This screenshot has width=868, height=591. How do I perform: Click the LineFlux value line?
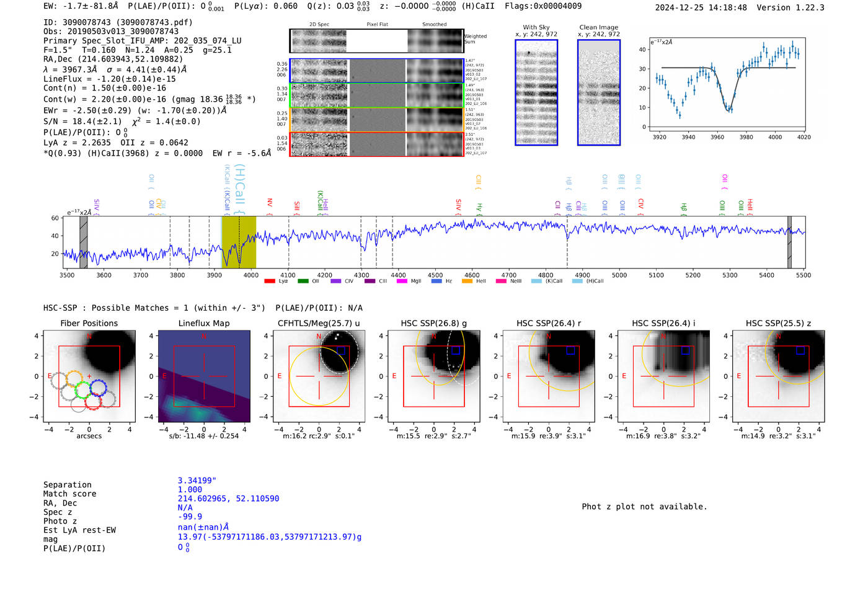tap(113, 79)
